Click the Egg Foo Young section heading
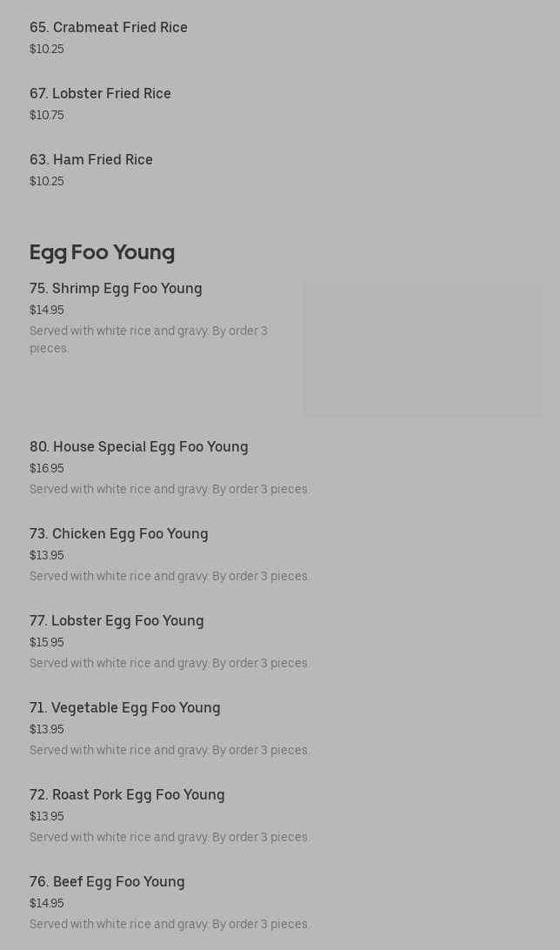 pyautogui.click(x=102, y=252)
